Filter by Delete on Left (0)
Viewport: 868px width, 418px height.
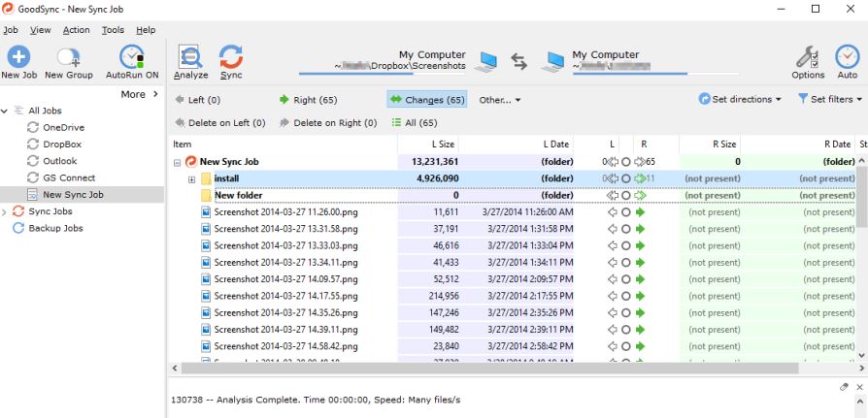(x=219, y=123)
